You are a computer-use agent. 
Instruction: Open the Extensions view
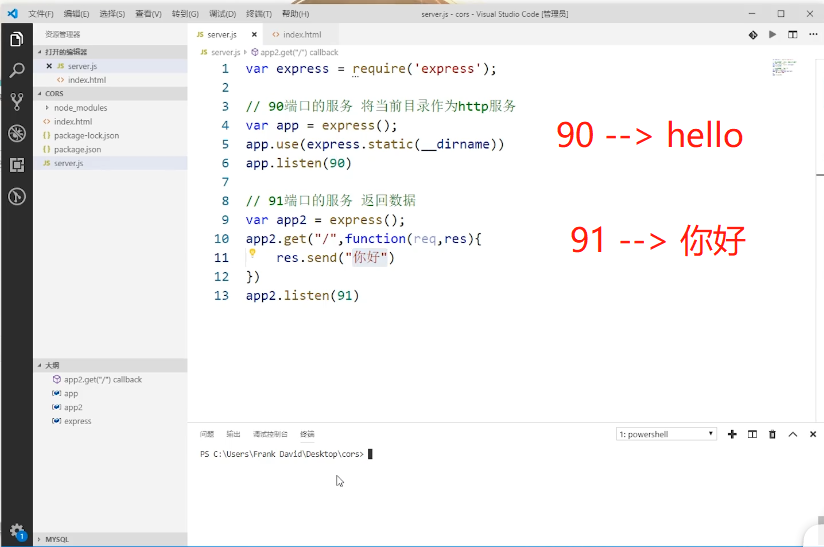[16, 165]
